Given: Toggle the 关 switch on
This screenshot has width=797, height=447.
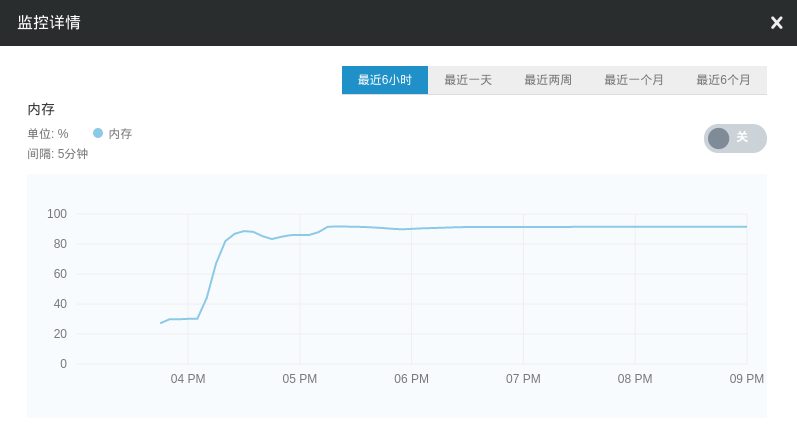Looking at the screenshot, I should pos(735,138).
